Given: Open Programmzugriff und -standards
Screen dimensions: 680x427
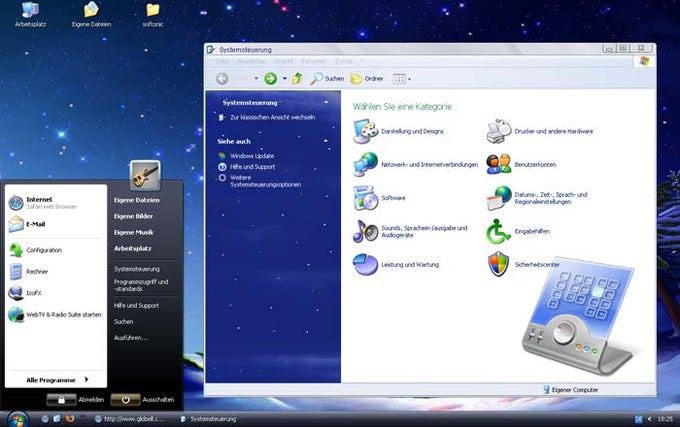Looking at the screenshot, I should [x=141, y=285].
